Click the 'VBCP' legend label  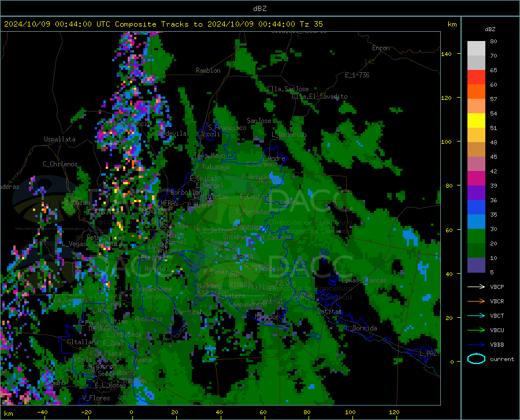click(x=497, y=287)
